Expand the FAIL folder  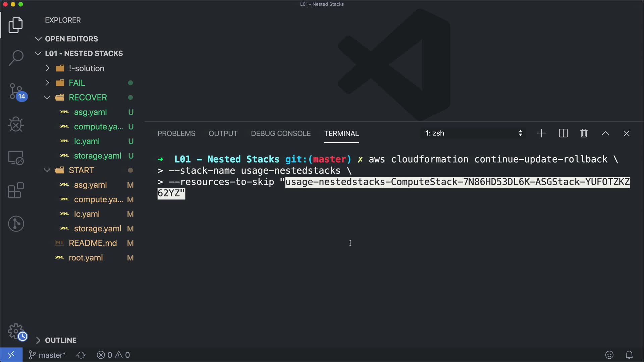(x=77, y=83)
